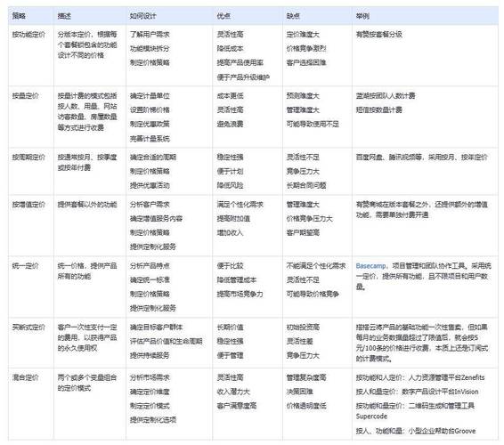Image resolution: width=504 pixels, height=445 pixels.
Task: Click the text '客户选择困难'
Action: tap(306, 62)
